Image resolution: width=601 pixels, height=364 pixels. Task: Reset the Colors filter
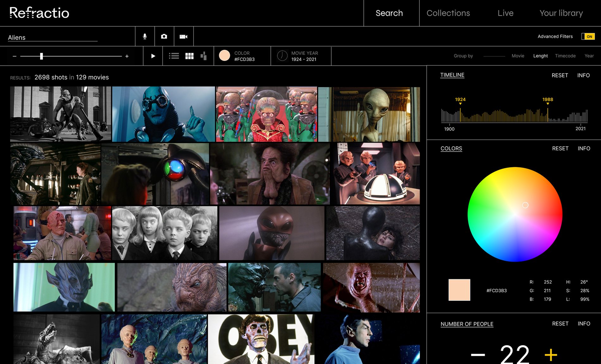tap(560, 149)
